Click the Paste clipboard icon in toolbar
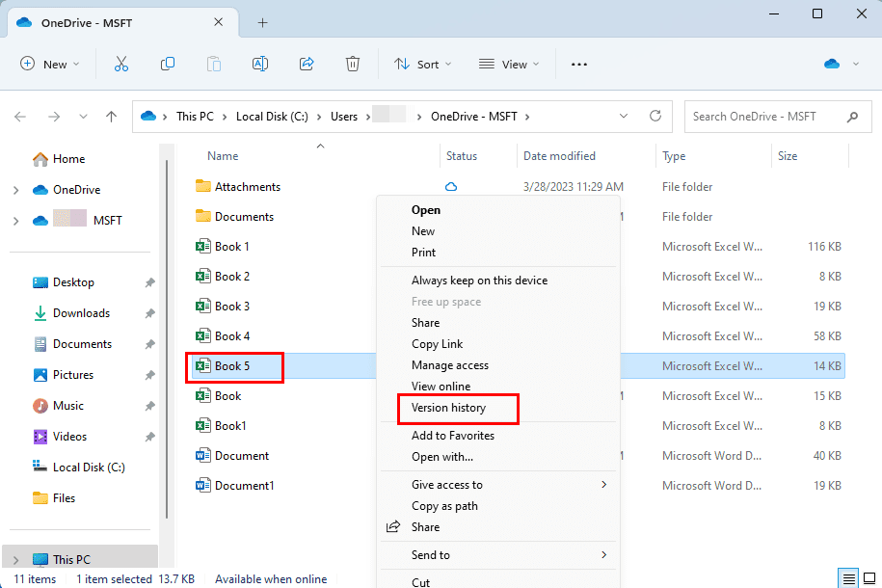Image resolution: width=882 pixels, height=588 pixels. (x=214, y=65)
